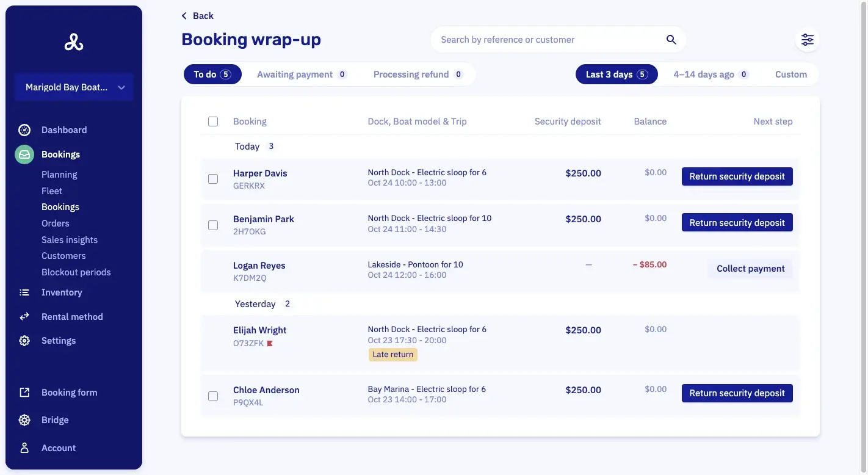Open the Dashboard gauge icon
Viewport: 868px width, 475px height.
[x=24, y=130]
